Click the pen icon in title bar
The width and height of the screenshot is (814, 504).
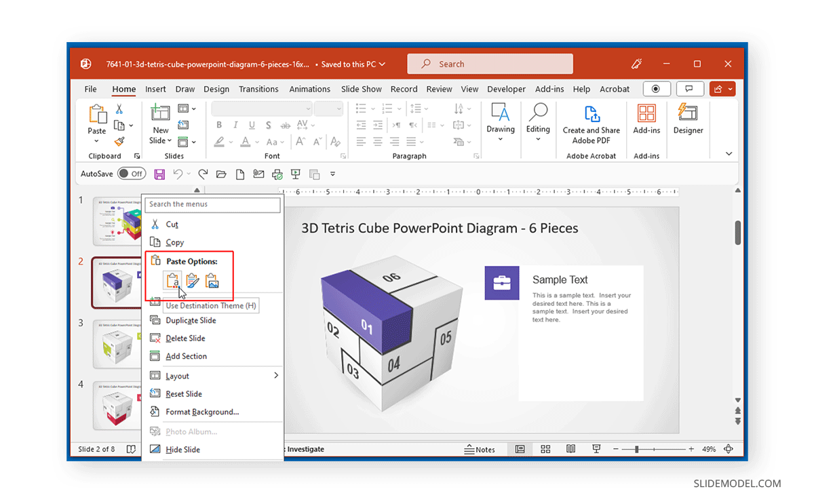[x=636, y=64]
